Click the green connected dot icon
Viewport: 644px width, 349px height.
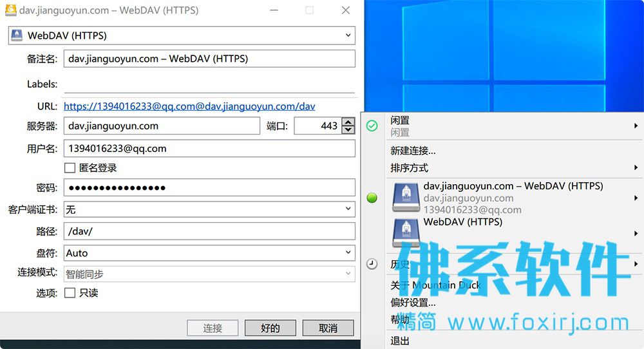pos(372,198)
